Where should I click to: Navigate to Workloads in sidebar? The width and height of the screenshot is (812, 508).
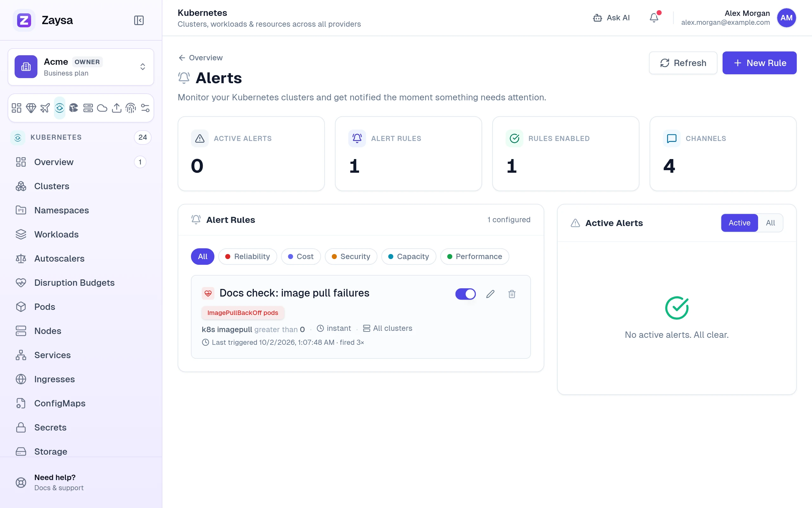coord(81,235)
